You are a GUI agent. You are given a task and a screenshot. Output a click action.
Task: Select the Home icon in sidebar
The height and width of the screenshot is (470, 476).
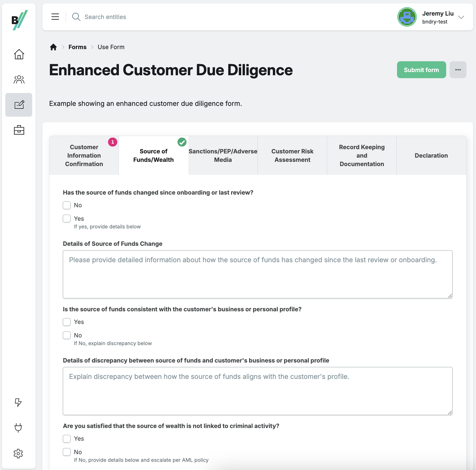[18, 54]
